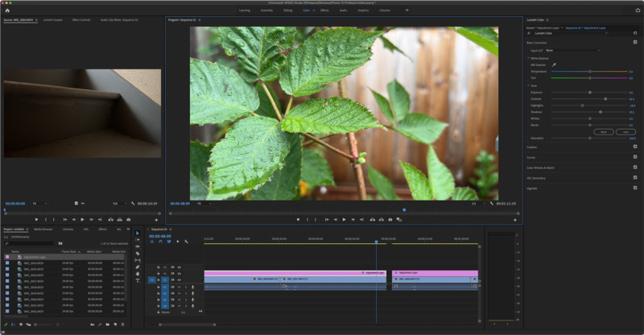Toggle Creative section checkbox
This screenshot has width=644, height=335.
[635, 147]
